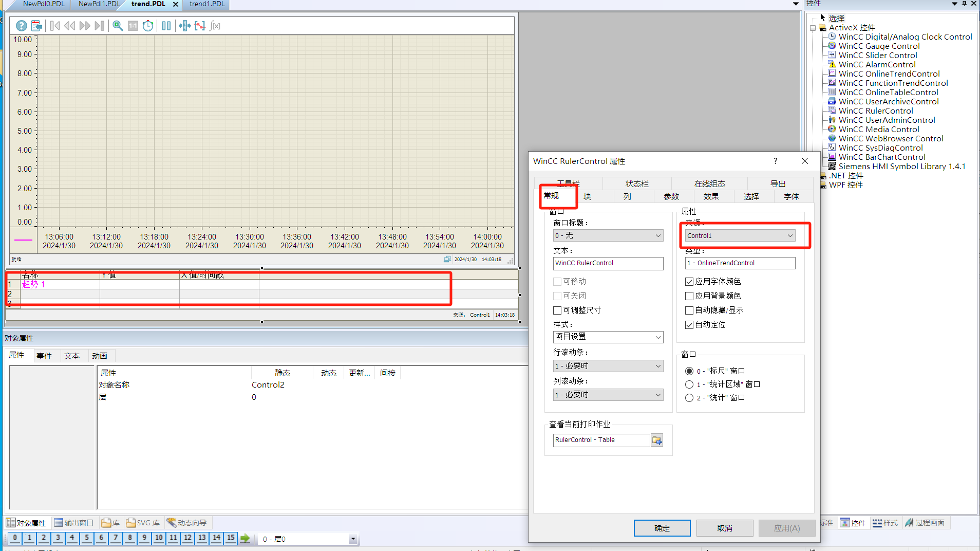Screen dimensions: 980x551
Task: Open the trend control help icon
Action: 21,26
